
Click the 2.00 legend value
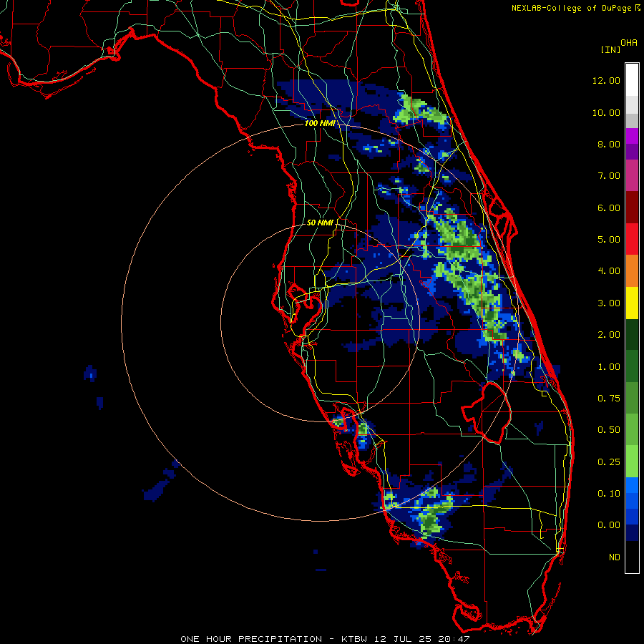tap(608, 335)
